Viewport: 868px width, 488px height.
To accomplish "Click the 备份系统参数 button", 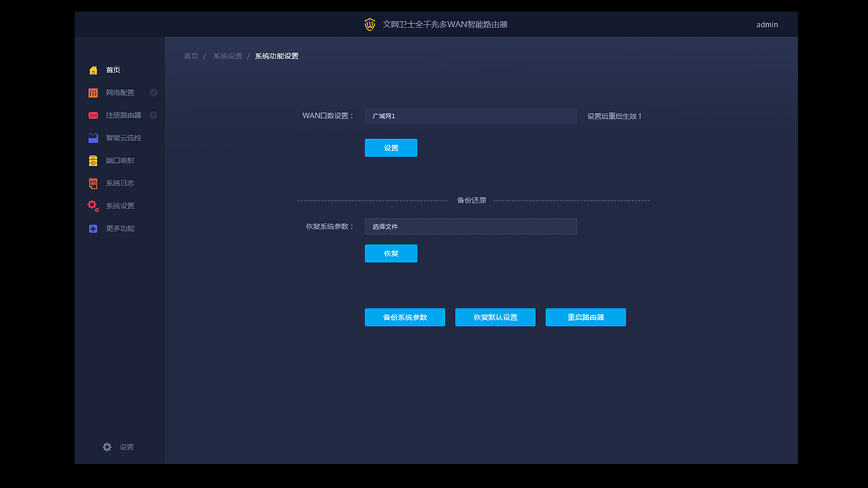I will click(405, 317).
